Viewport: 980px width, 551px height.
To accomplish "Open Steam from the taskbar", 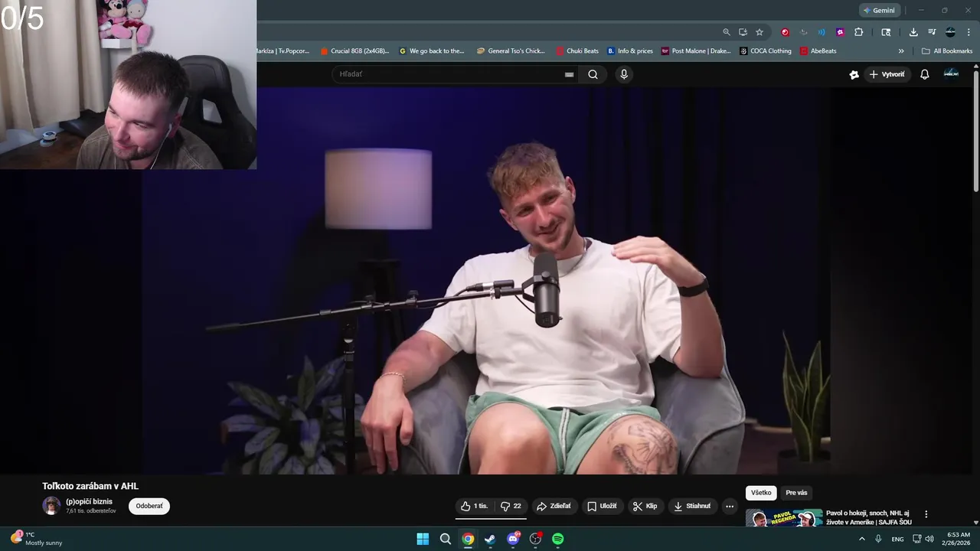I will [490, 539].
